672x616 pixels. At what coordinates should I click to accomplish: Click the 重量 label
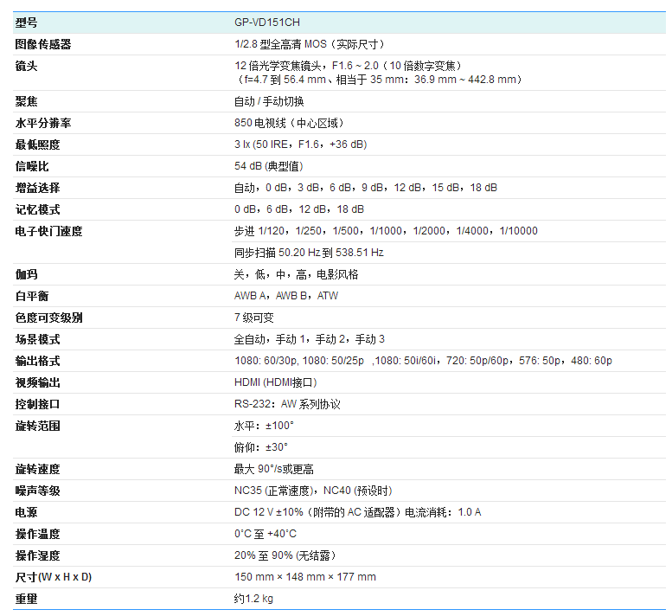coord(26,599)
